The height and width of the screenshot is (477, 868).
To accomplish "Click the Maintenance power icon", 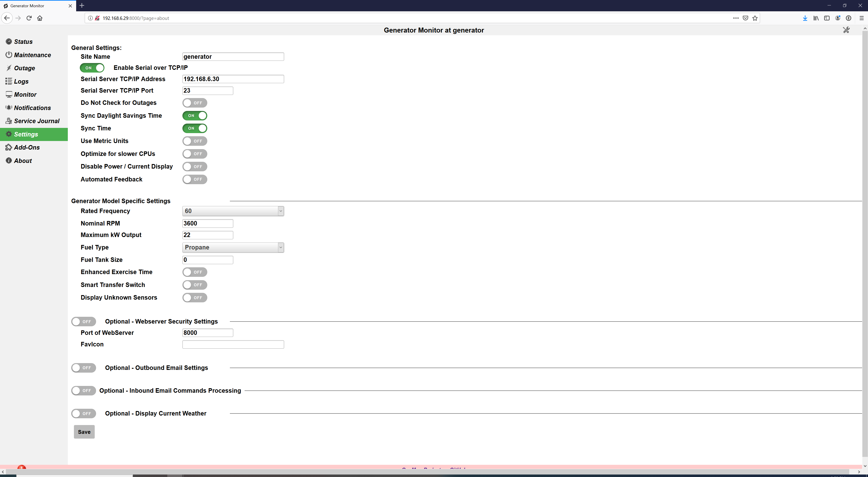I will [9, 55].
